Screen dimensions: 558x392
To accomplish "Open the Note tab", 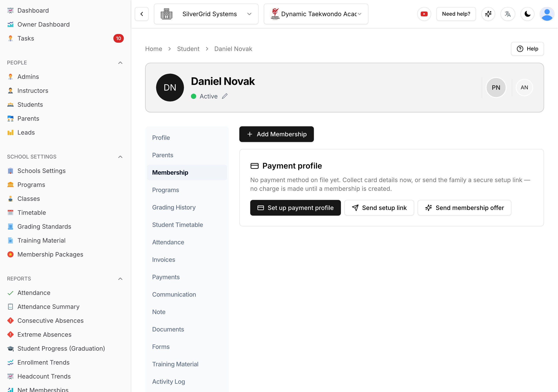I will [187, 312].
